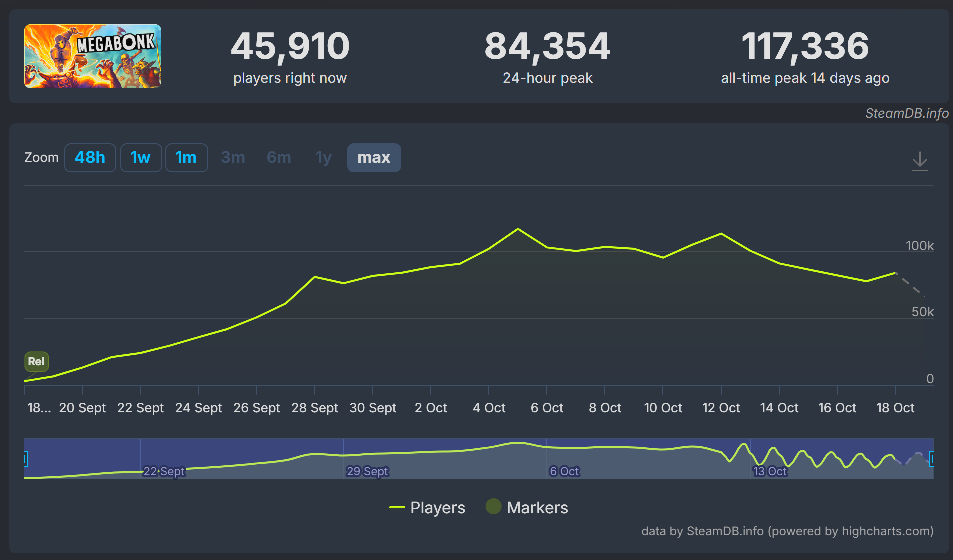Click the 20 Sept x-axis label
Viewport: 953px width, 560px height.
tap(82, 408)
